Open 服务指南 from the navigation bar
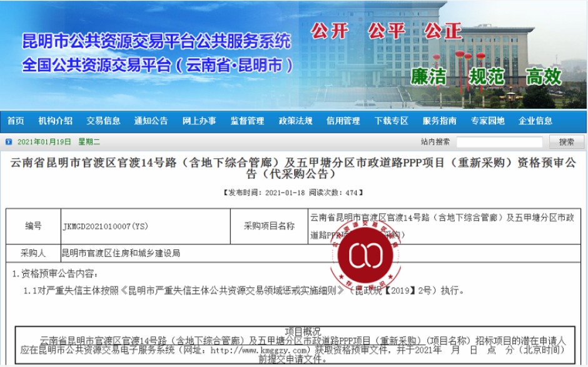The width and height of the screenshot is (588, 367). [439, 121]
